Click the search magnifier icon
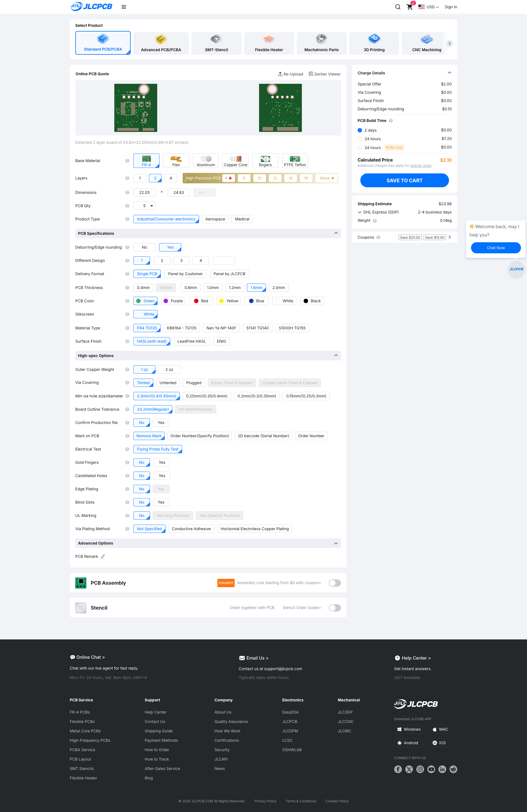 tap(397, 7)
